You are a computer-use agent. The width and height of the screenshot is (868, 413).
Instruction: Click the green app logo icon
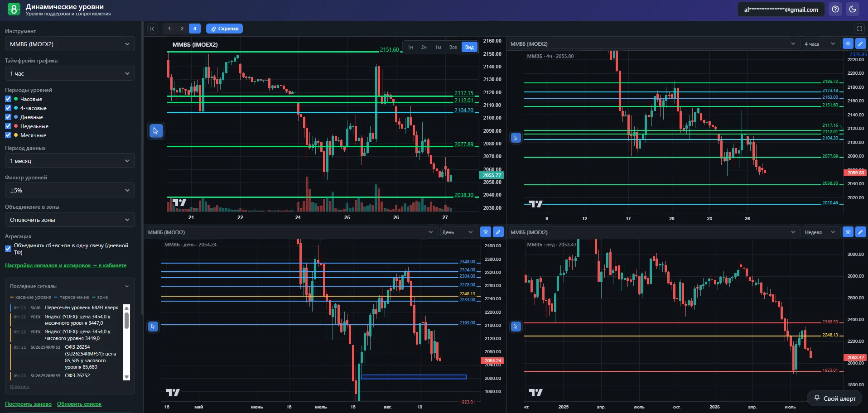[x=14, y=9]
